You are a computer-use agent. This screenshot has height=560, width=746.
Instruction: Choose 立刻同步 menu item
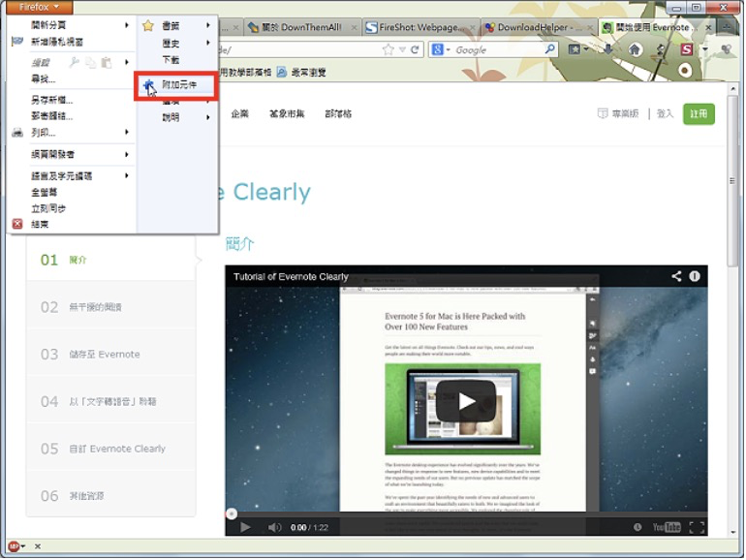pyautogui.click(x=48, y=208)
